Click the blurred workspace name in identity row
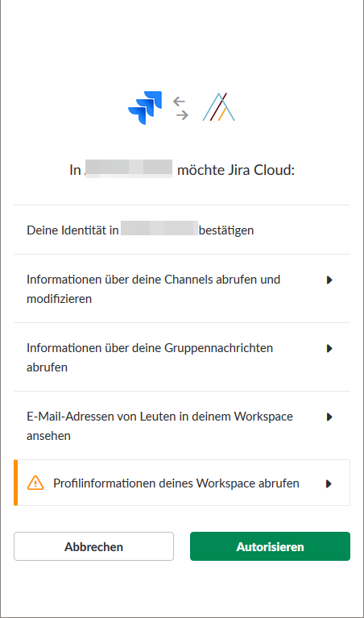 (x=159, y=229)
